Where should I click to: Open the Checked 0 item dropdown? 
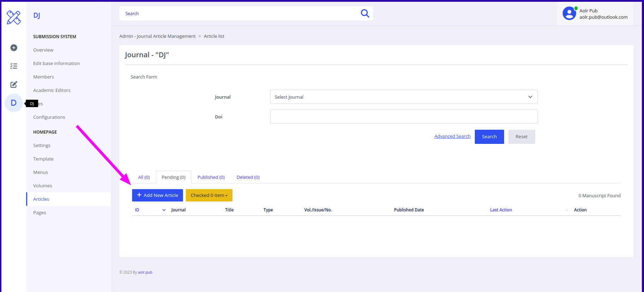209,195
